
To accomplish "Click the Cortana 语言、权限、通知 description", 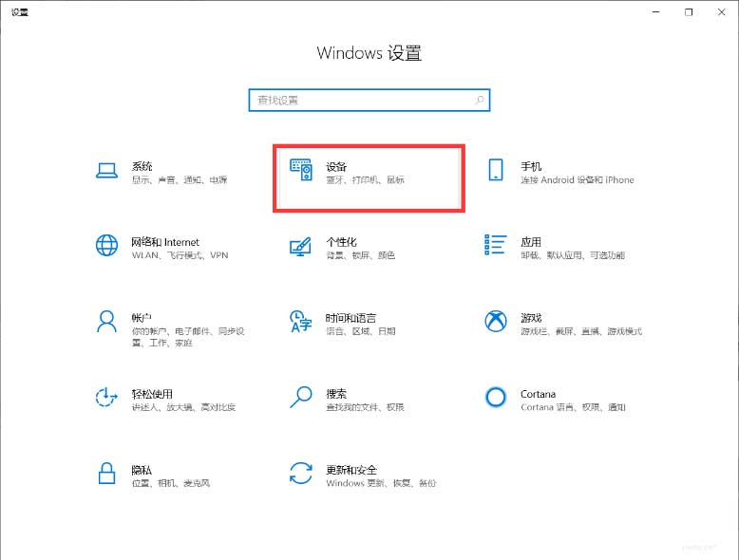I will tap(573, 407).
